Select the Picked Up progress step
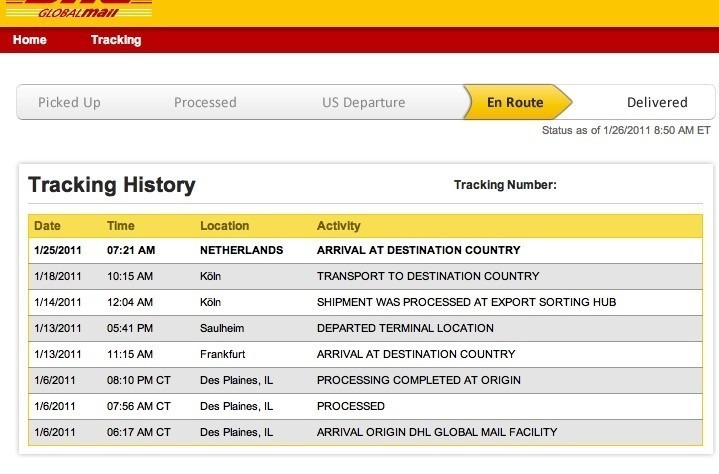The image size is (719, 474). [x=69, y=102]
